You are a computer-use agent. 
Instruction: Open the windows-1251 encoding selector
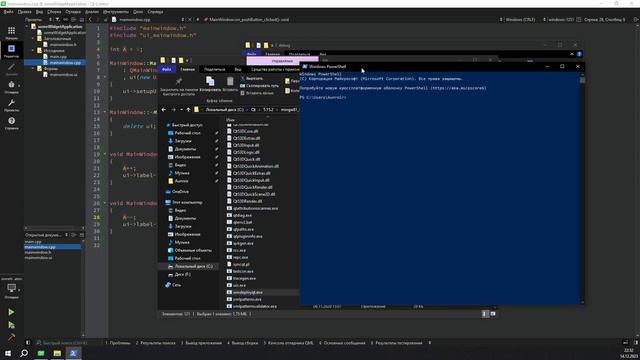point(558,19)
